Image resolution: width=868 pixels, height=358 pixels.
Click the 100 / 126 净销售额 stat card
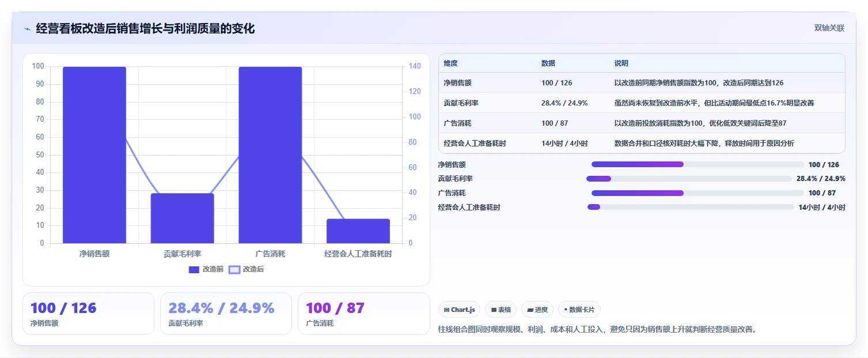click(88, 314)
